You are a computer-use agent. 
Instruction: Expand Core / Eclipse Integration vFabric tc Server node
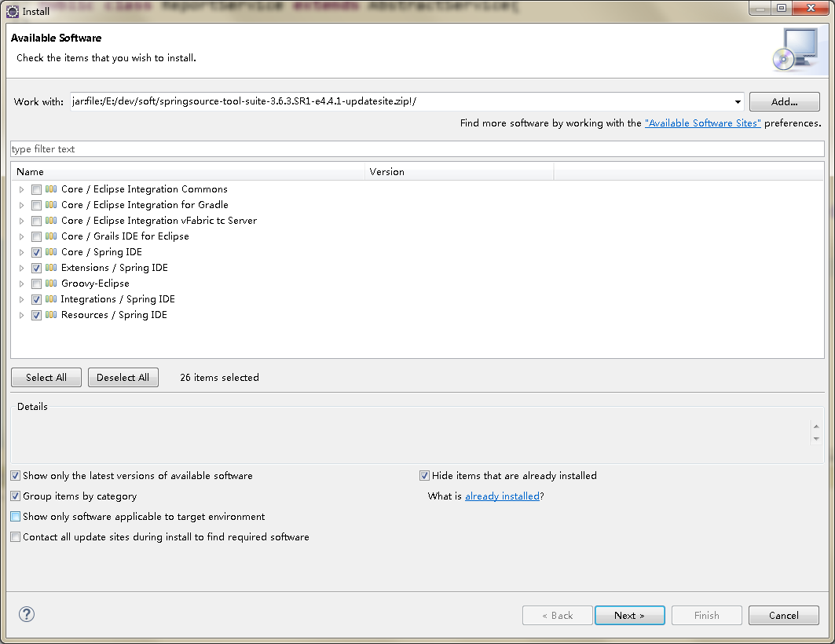click(x=21, y=221)
